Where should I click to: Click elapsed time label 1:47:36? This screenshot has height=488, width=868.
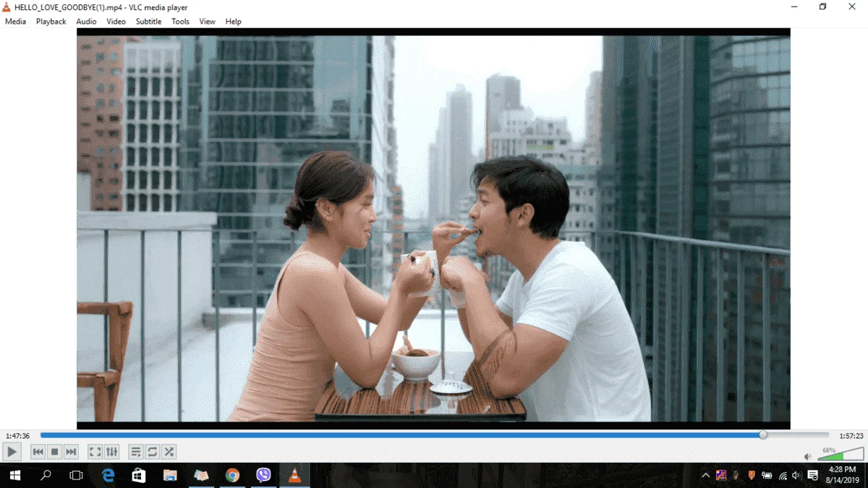[x=17, y=436]
